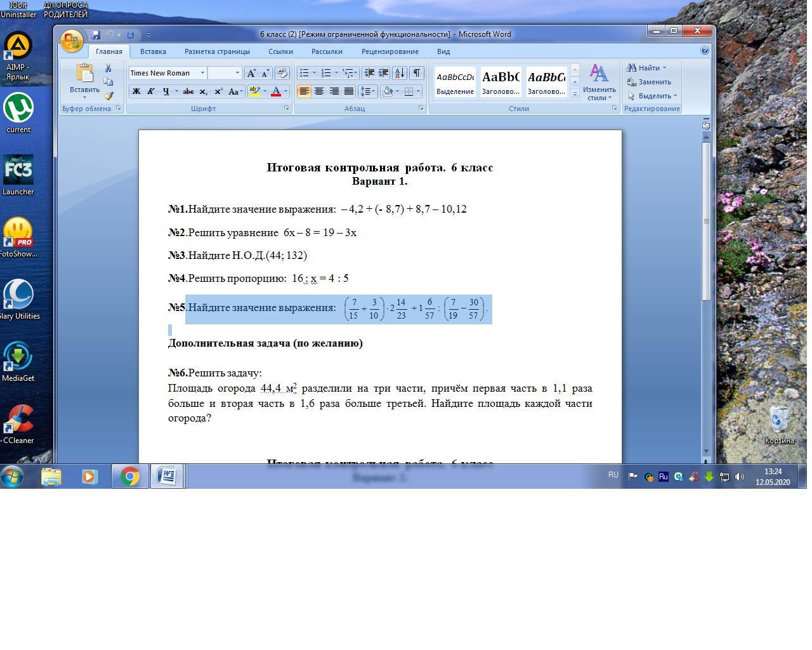Toggle show paragraph marks (¶)
Image resolution: width=812 pixels, height=650 pixels.
coord(417,73)
